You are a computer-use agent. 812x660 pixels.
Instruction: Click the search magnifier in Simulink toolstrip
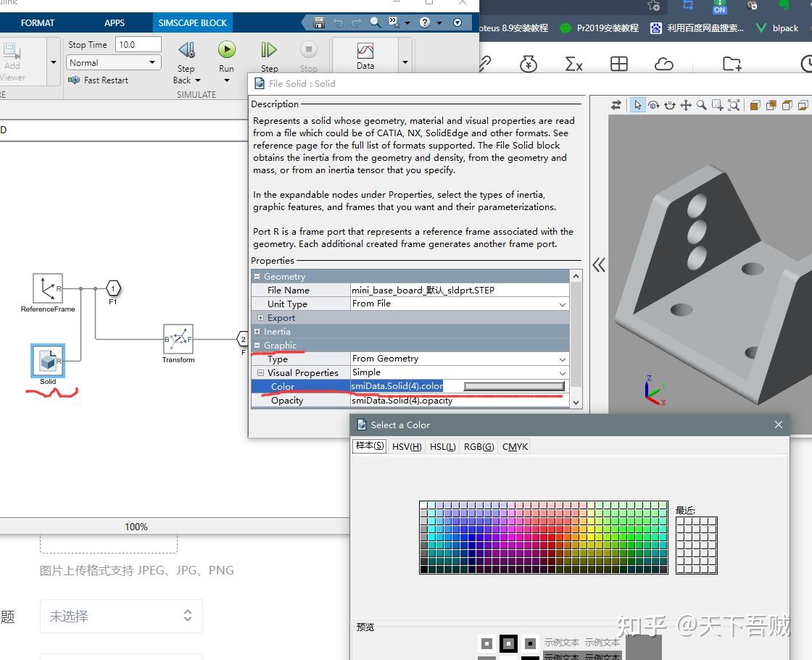tap(376, 22)
